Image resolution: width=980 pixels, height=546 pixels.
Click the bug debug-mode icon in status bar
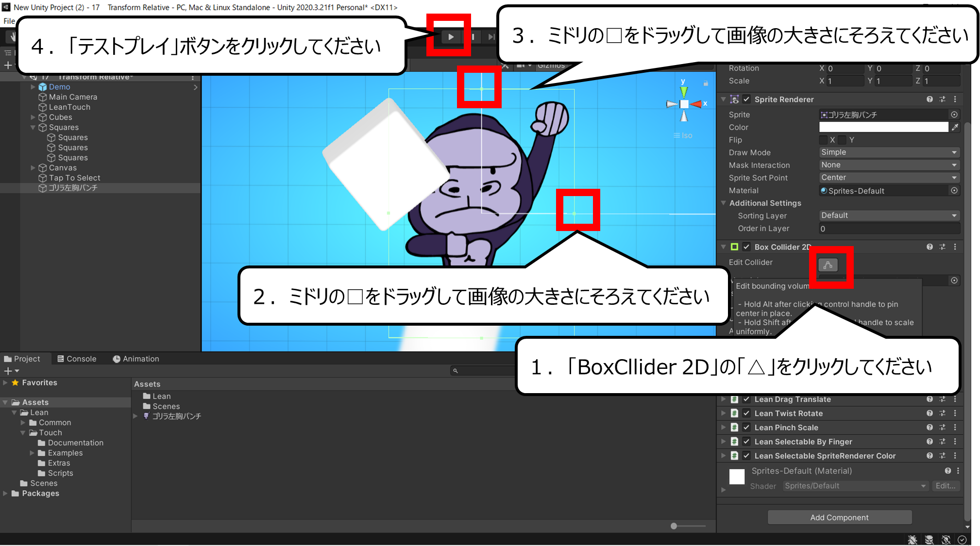912,540
